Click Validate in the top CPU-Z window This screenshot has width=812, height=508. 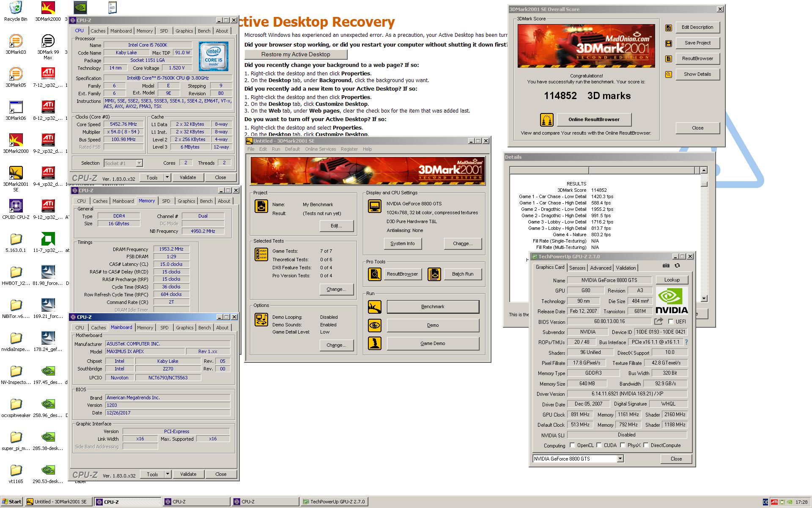coord(188,178)
